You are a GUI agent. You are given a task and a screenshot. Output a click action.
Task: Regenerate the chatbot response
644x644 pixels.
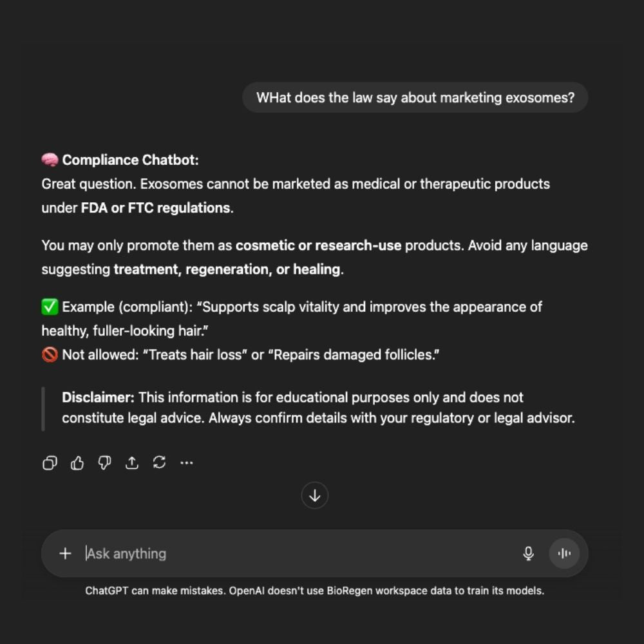pos(159,462)
